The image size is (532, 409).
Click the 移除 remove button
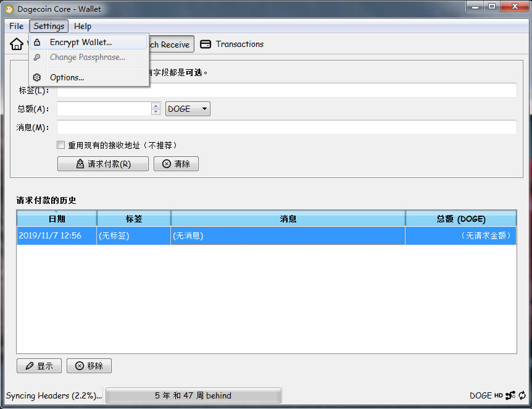[89, 366]
